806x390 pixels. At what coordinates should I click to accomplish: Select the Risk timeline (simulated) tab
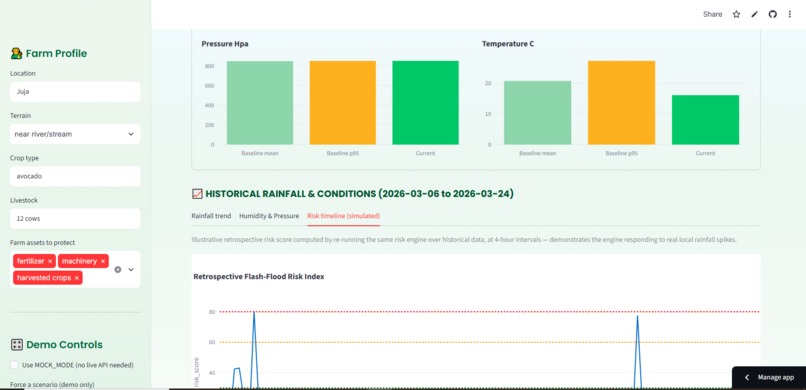tap(343, 216)
